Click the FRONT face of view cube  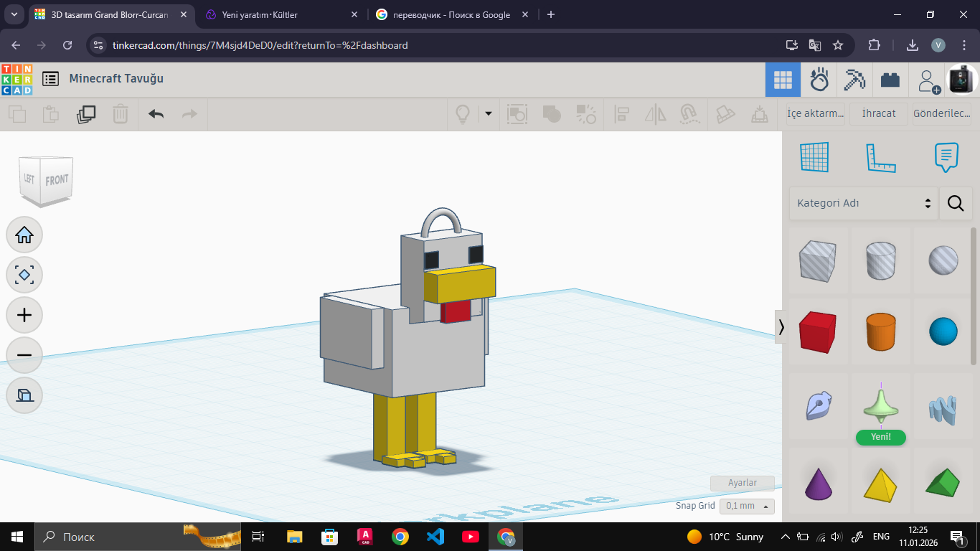[57, 180]
